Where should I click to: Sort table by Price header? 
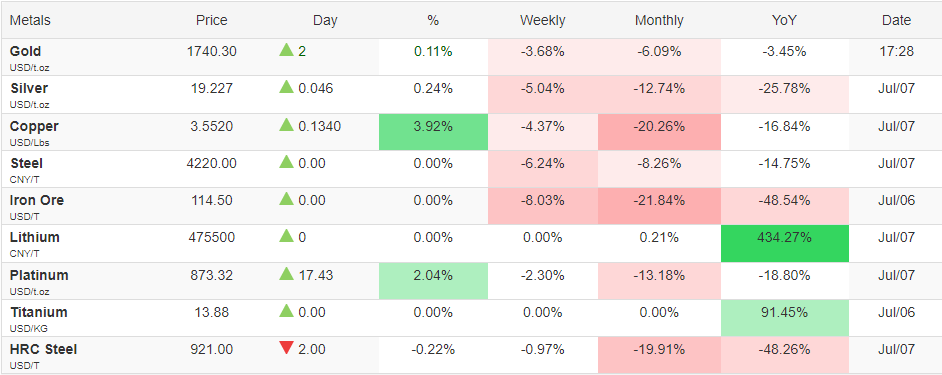coord(211,20)
